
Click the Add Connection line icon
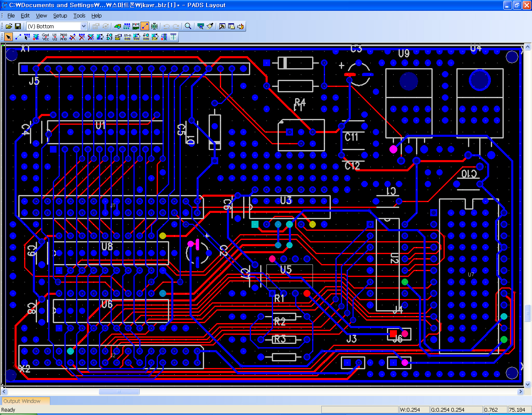(18, 37)
